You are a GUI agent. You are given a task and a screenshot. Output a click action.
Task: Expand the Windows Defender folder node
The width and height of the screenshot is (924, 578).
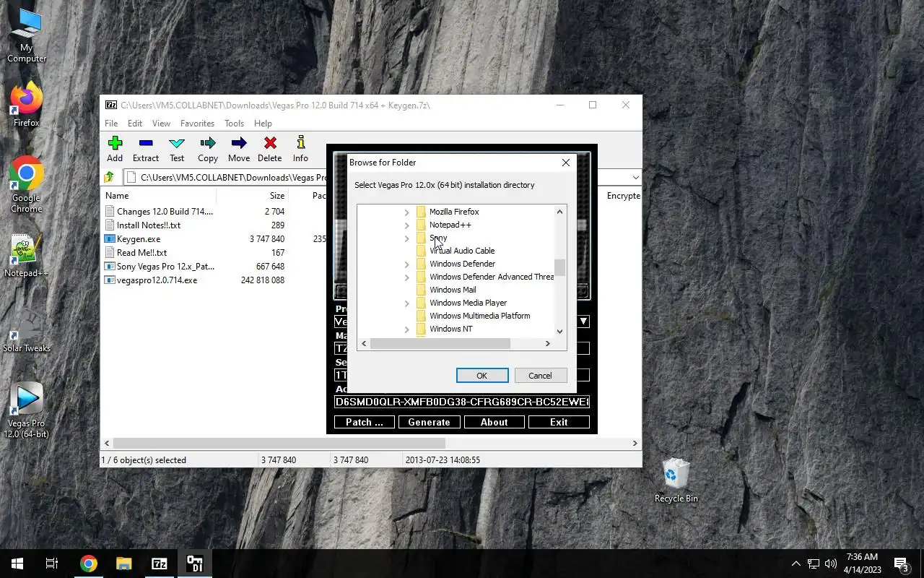click(x=406, y=264)
